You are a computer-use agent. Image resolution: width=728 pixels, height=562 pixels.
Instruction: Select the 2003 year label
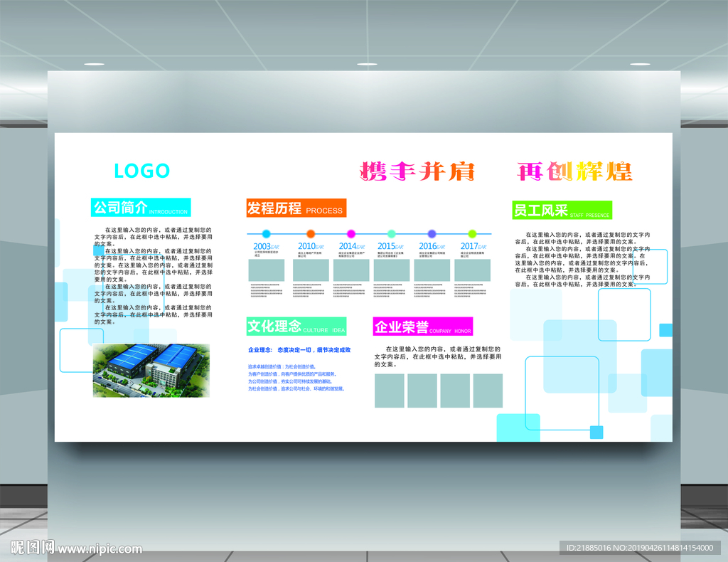[266, 246]
